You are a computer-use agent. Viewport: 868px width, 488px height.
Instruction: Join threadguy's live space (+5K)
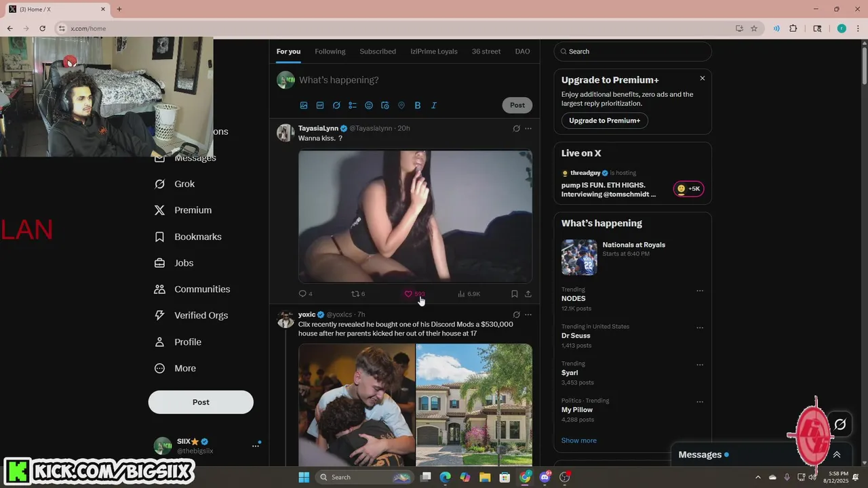coord(688,189)
